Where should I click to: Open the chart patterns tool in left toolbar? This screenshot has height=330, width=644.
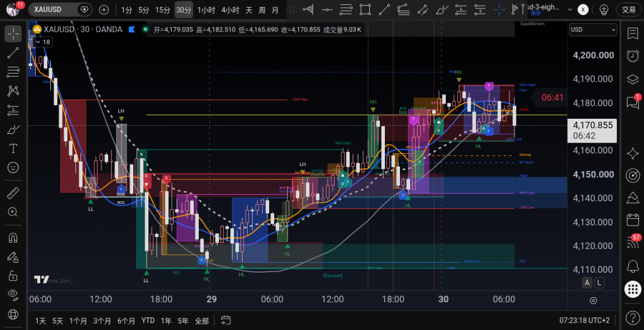click(13, 91)
